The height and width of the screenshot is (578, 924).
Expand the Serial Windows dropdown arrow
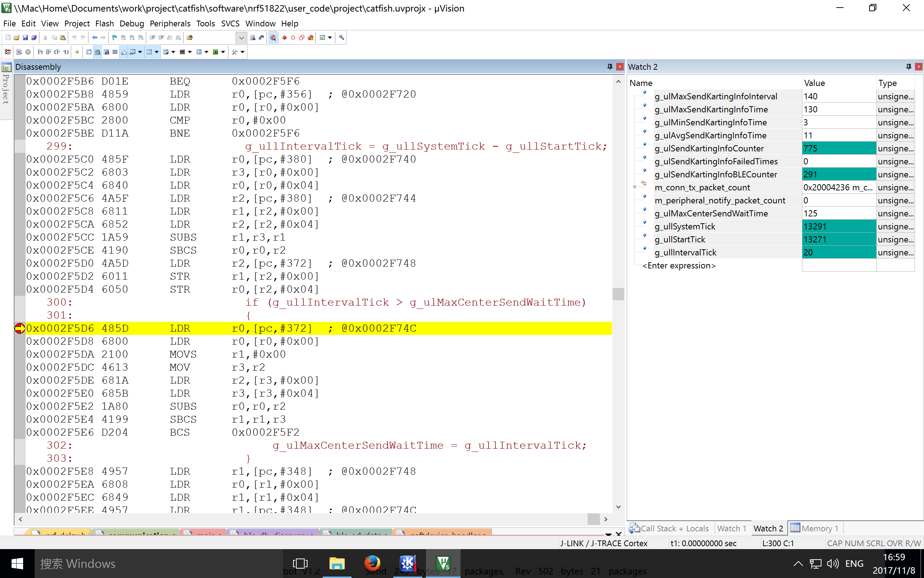[x=173, y=52]
